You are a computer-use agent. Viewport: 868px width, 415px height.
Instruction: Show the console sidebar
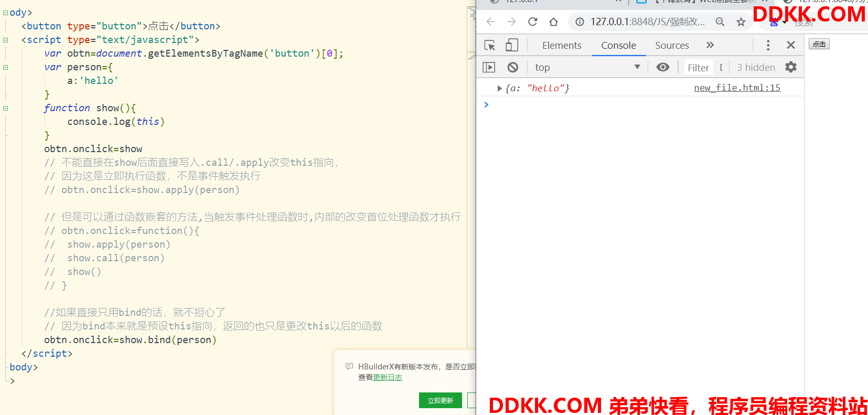[x=489, y=67]
